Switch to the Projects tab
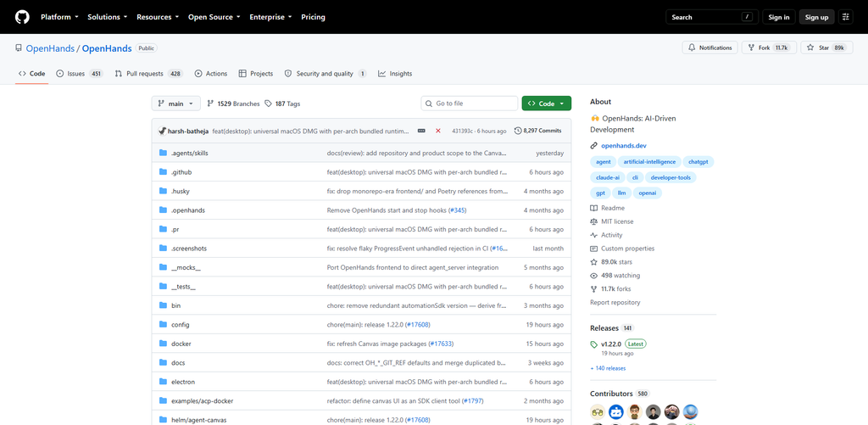This screenshot has width=868, height=425. (256, 74)
